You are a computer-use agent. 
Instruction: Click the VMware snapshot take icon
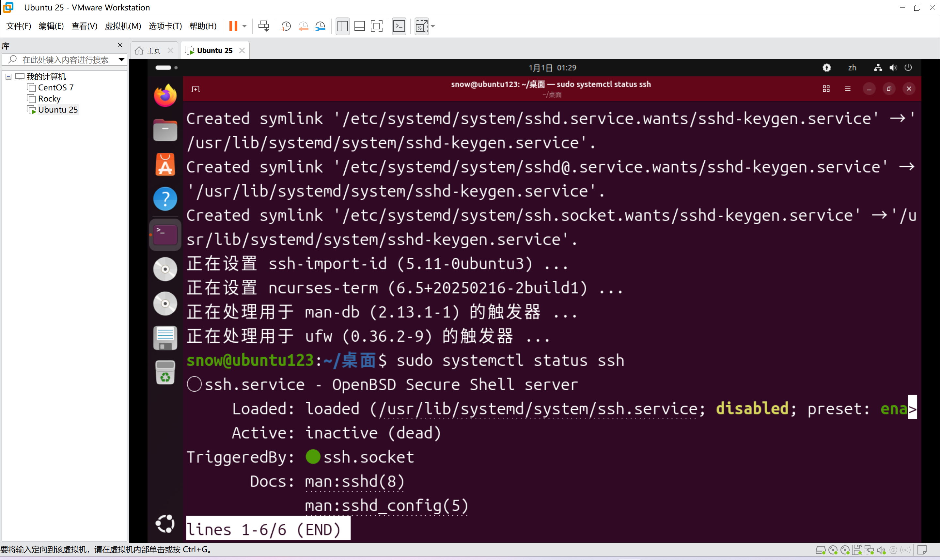[x=286, y=26]
